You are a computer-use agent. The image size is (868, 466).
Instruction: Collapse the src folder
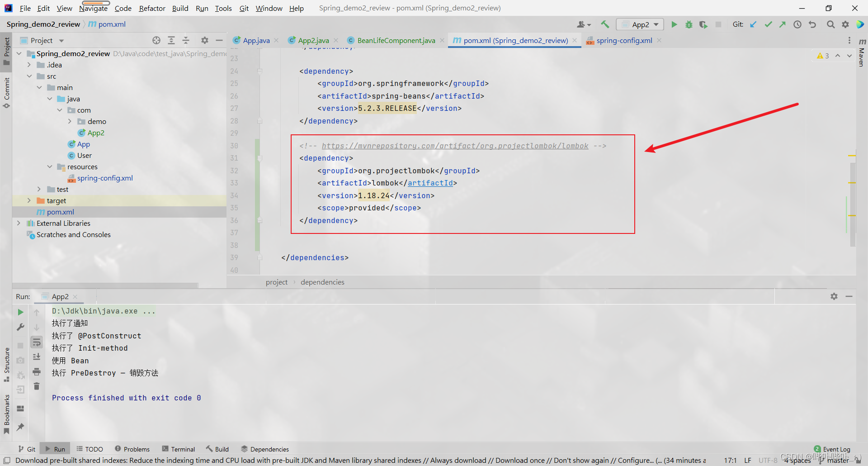(x=29, y=76)
